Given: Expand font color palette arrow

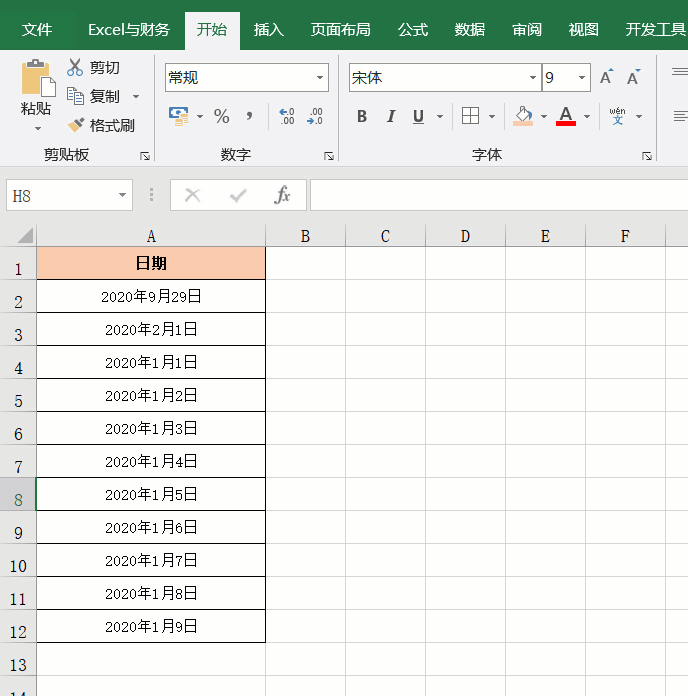Looking at the screenshot, I should tap(587, 117).
